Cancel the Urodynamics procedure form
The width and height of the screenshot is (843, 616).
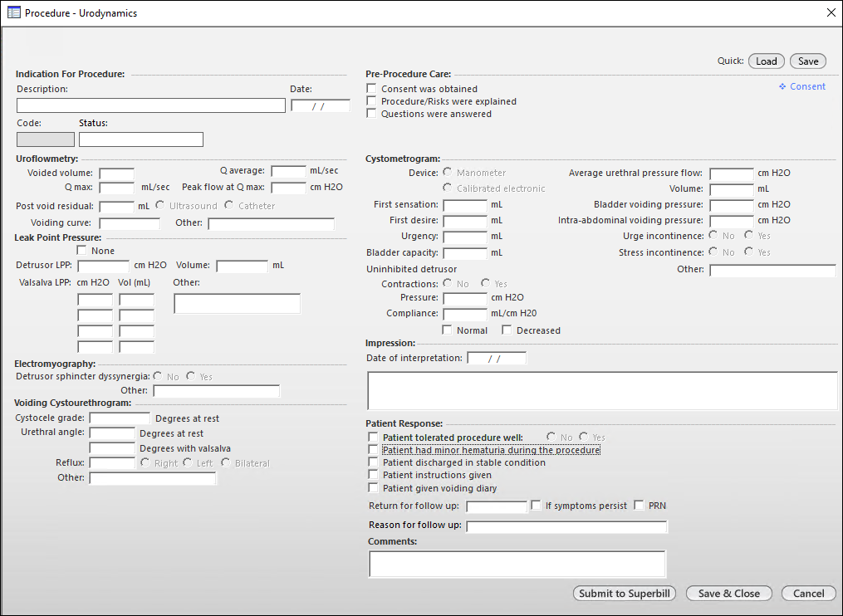pos(809,594)
